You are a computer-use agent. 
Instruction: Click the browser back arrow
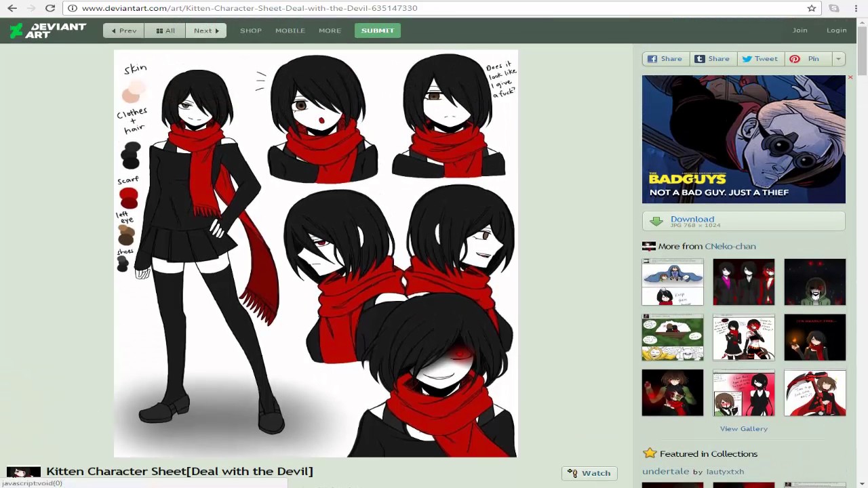pyautogui.click(x=12, y=8)
